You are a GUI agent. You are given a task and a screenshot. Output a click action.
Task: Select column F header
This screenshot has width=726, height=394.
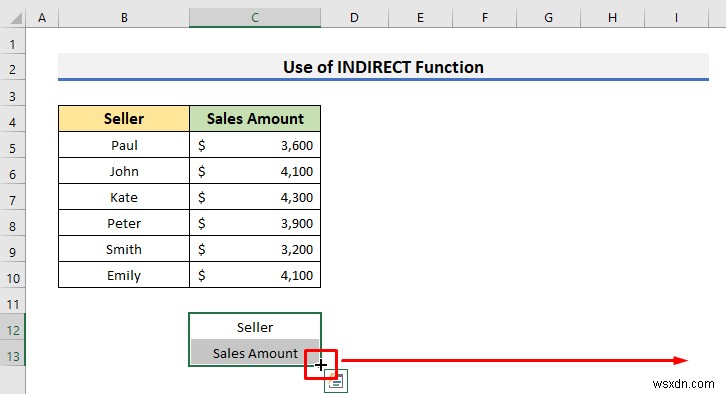[484, 18]
